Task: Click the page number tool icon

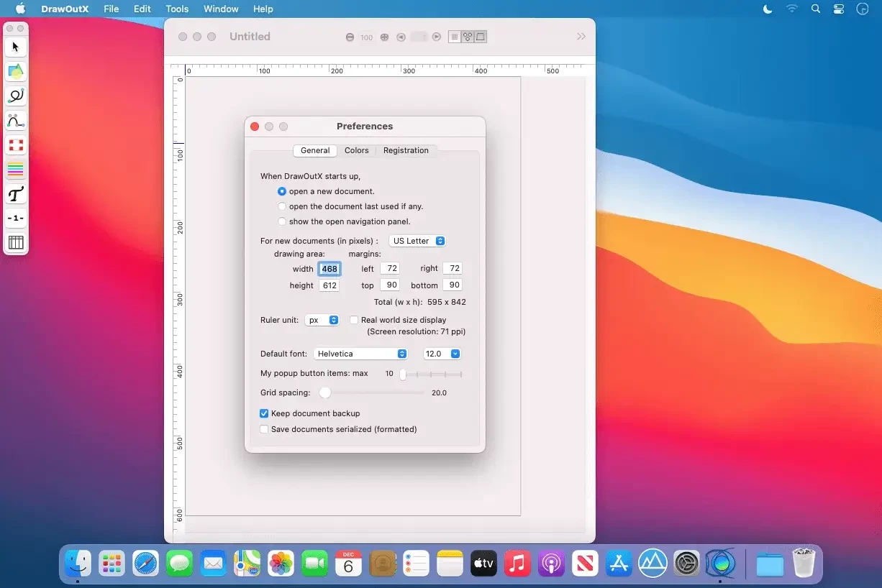Action: tap(16, 218)
